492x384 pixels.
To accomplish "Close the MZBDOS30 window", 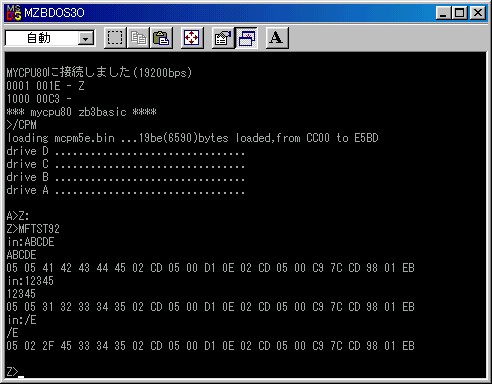I will pos(477,13).
